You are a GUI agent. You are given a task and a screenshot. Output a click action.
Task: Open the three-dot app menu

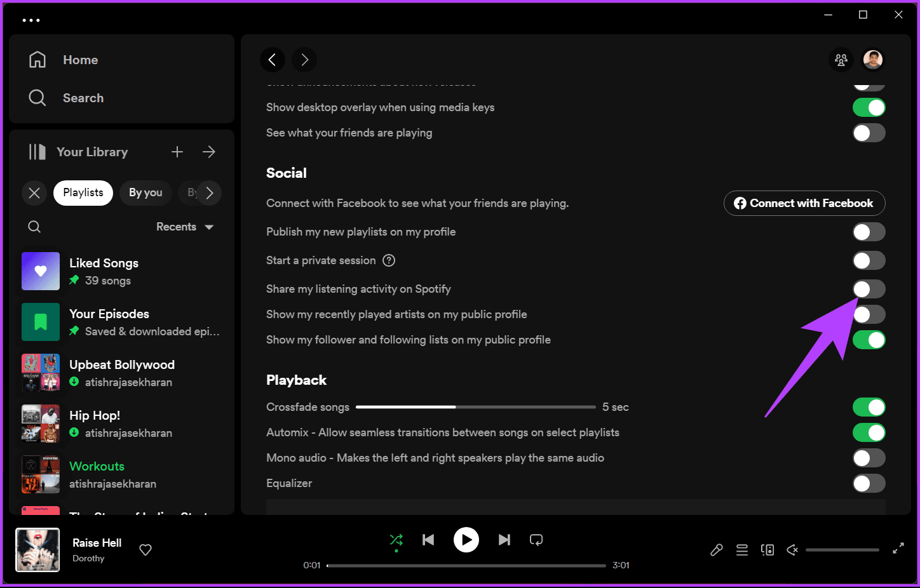[30, 20]
